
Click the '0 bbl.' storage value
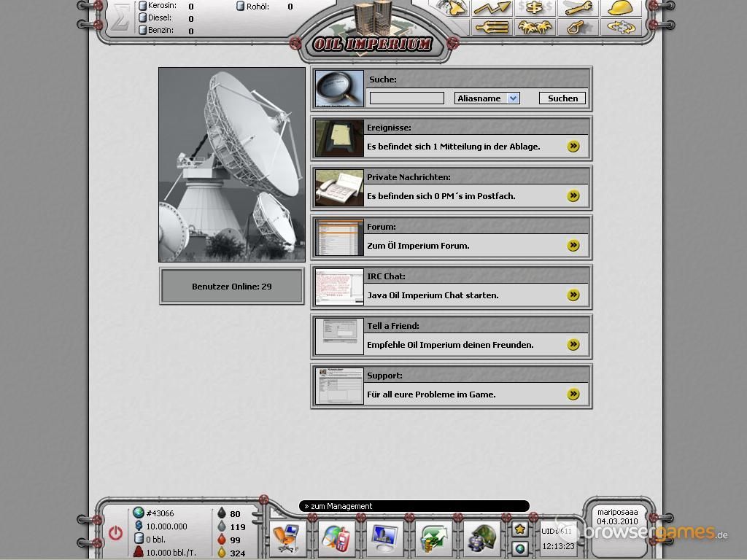pyautogui.click(x=155, y=540)
